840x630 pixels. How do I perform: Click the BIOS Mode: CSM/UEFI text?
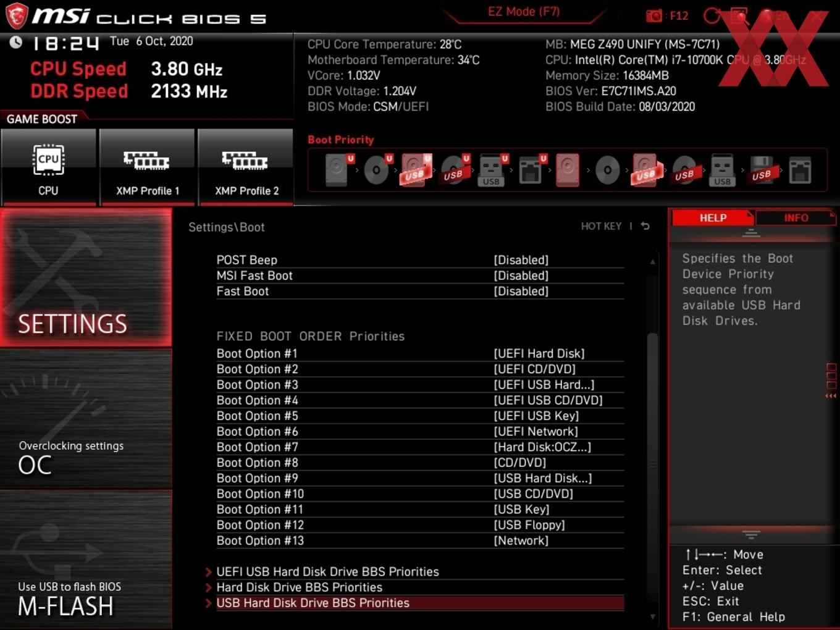pyautogui.click(x=368, y=106)
